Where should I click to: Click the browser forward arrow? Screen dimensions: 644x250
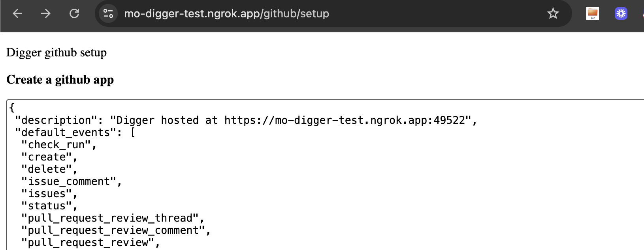pyautogui.click(x=46, y=13)
